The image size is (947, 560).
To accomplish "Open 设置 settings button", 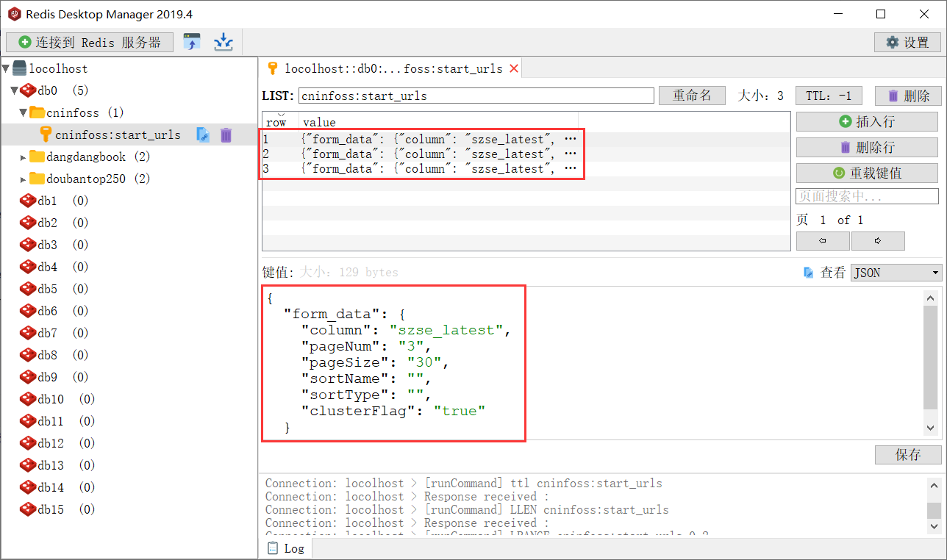I will coord(908,43).
